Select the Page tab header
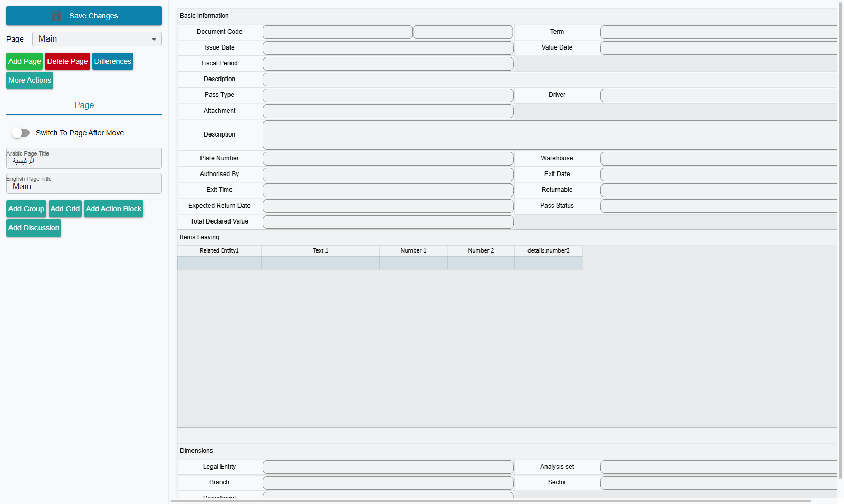This screenshot has height=504, width=844. tap(84, 105)
